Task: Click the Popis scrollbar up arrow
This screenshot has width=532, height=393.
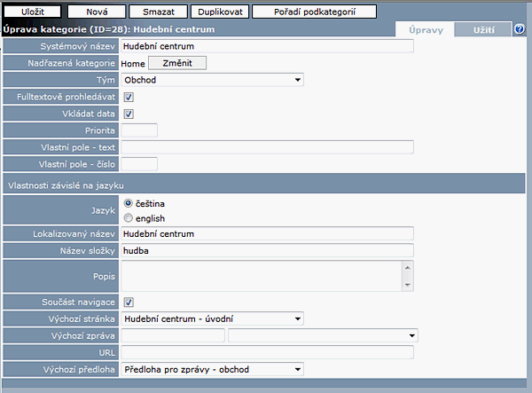Action: (x=408, y=266)
